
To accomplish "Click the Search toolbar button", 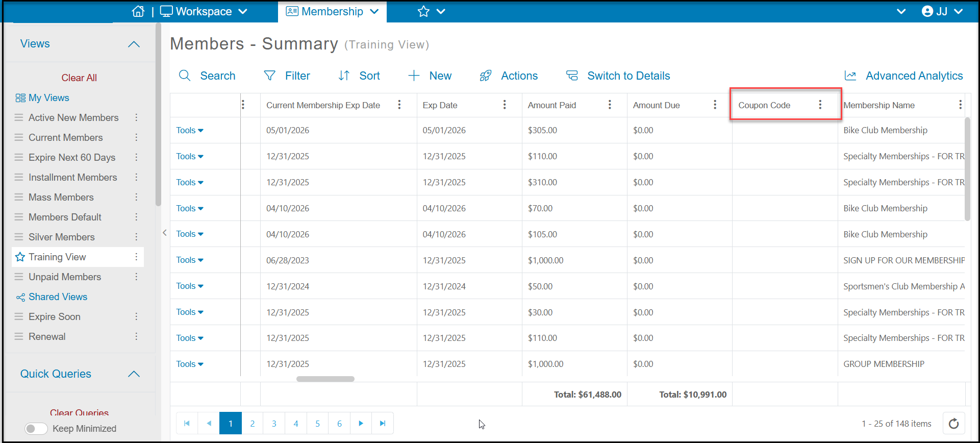I will 207,76.
